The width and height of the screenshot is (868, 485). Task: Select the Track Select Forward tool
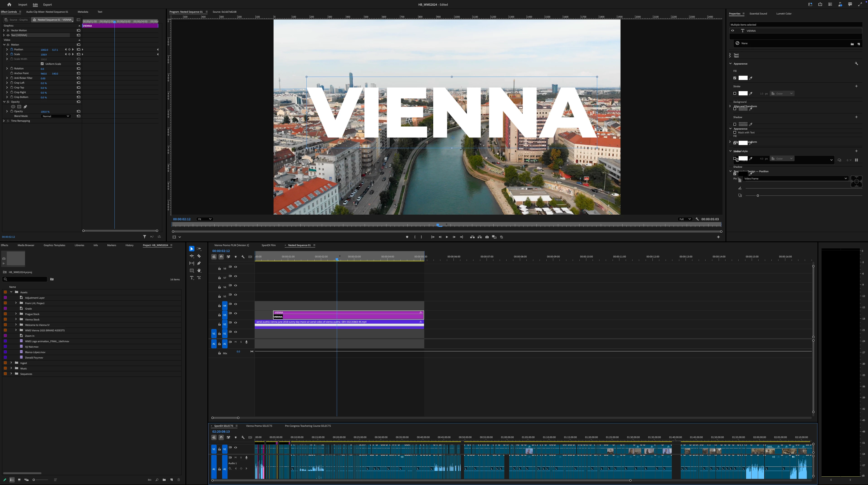199,249
